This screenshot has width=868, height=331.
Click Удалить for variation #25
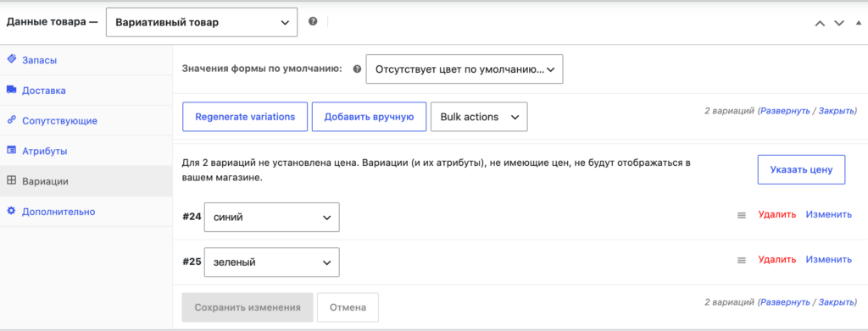777,259
